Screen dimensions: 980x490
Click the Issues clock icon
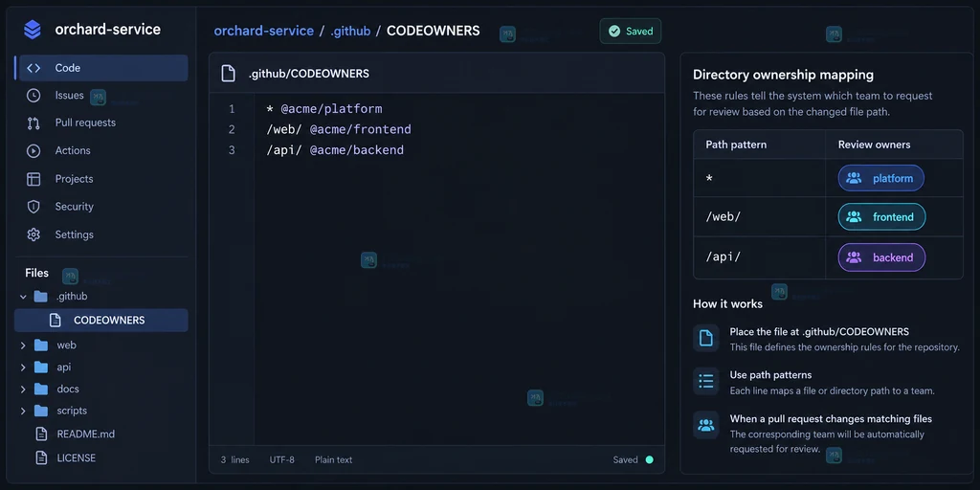tap(33, 96)
